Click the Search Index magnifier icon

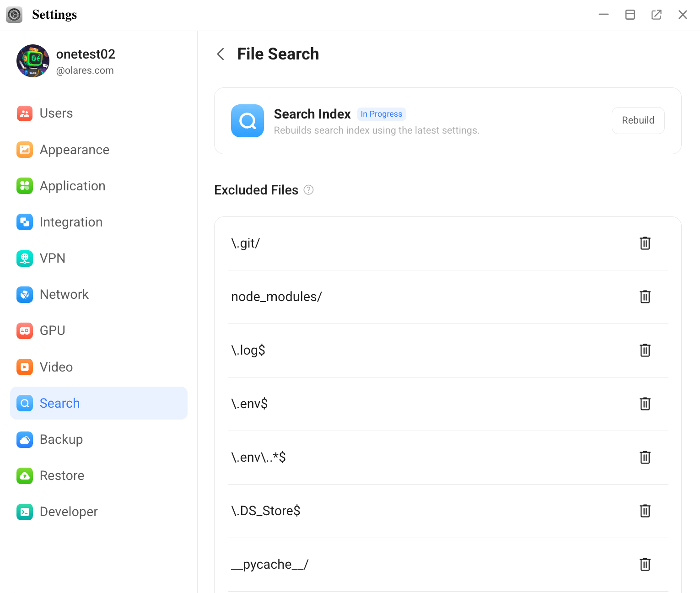(248, 121)
